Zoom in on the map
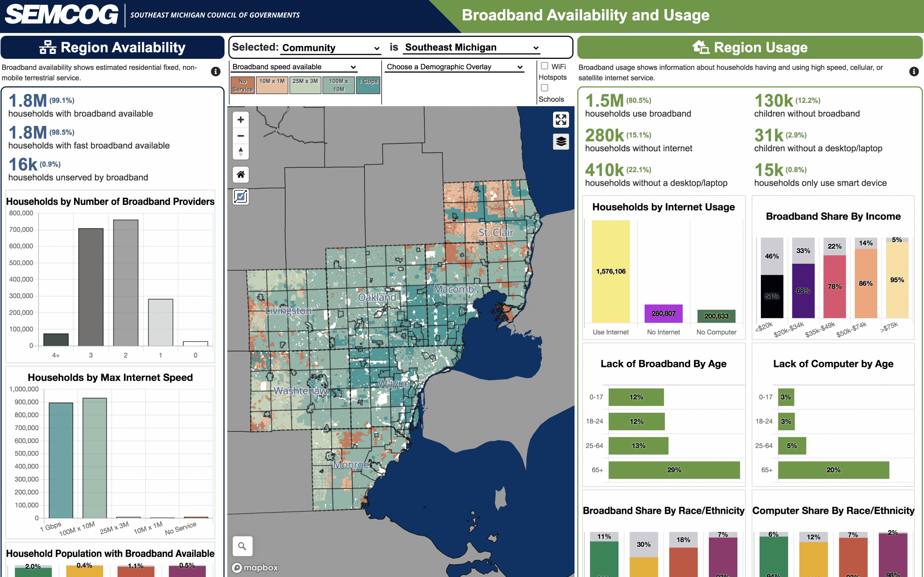Screen dimensions: 924x577 [x=240, y=119]
